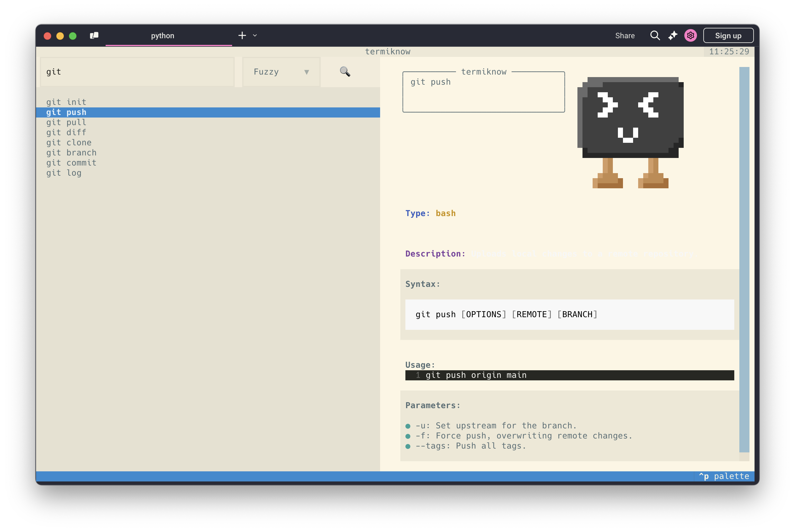Focus the git search input field

click(137, 72)
